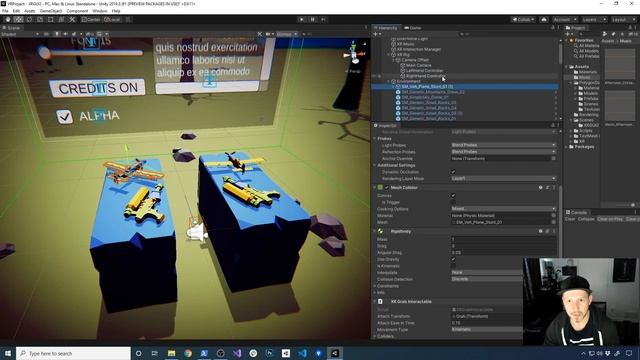Open the Component menu
Viewport: 640px width, 360px height.
[x=77, y=11]
